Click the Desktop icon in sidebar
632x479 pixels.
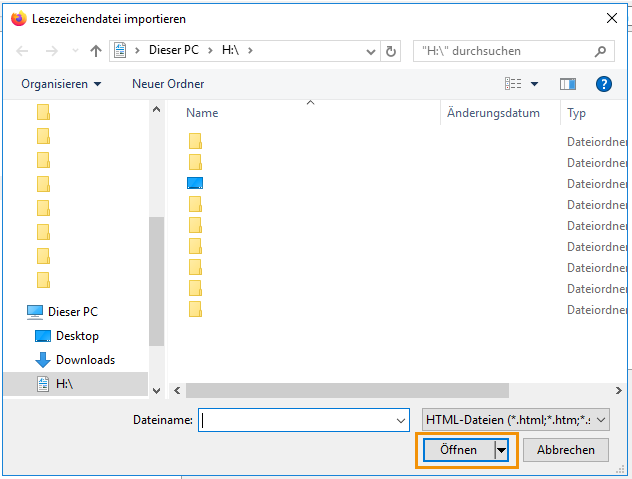tap(43, 336)
